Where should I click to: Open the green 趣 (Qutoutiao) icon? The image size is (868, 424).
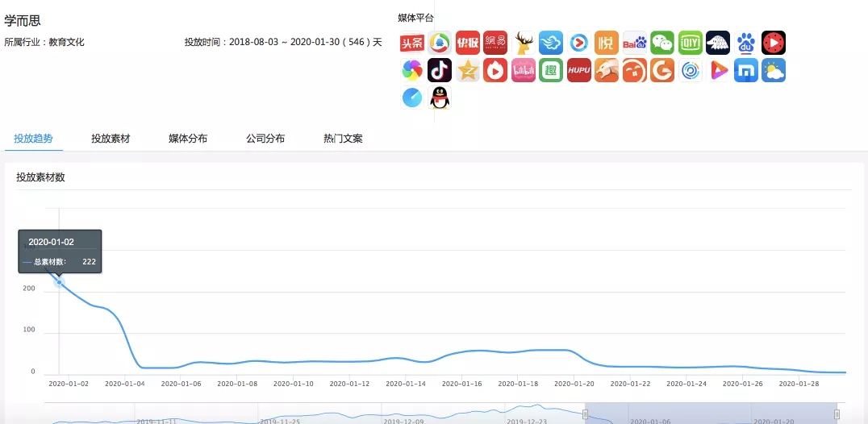pos(551,70)
